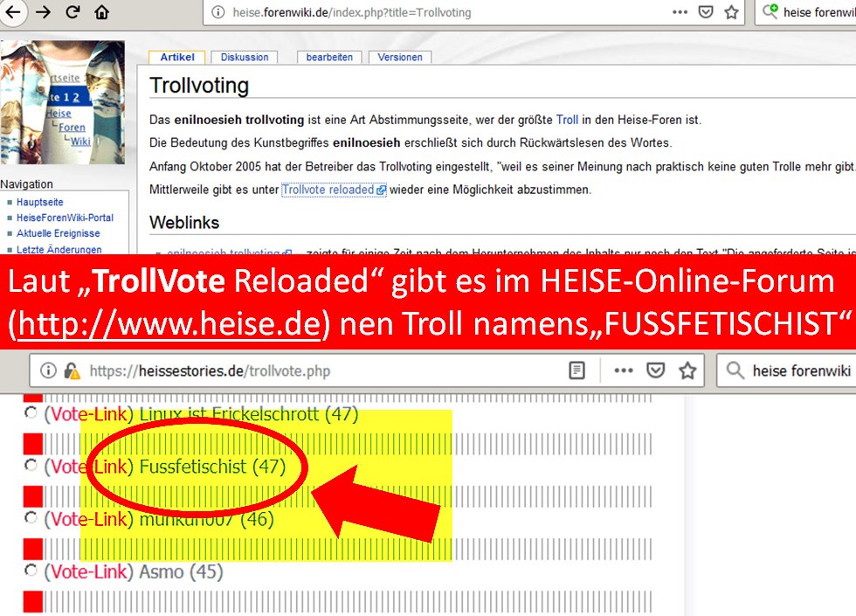Select the Fussfetischist radio button
The width and height of the screenshot is (856, 616).
[x=31, y=465]
